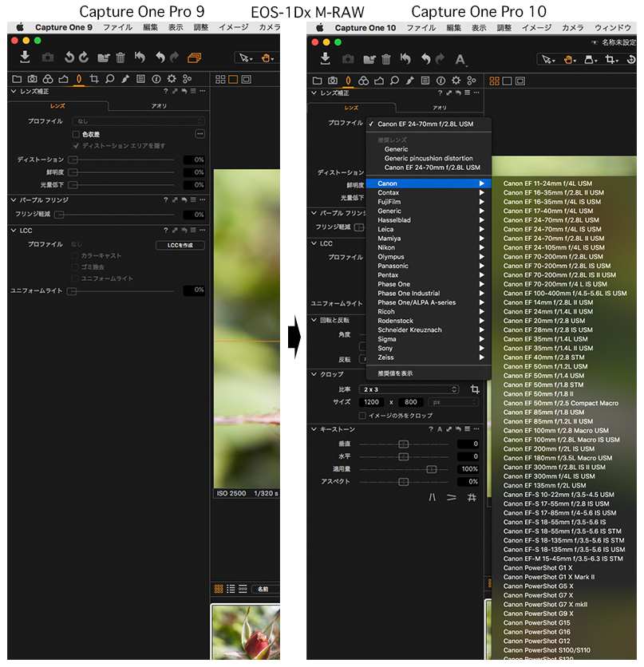The width and height of the screenshot is (644, 667).
Task: Select Canon EF 70-200mm f/4 L IS USM
Action: pyautogui.click(x=555, y=284)
